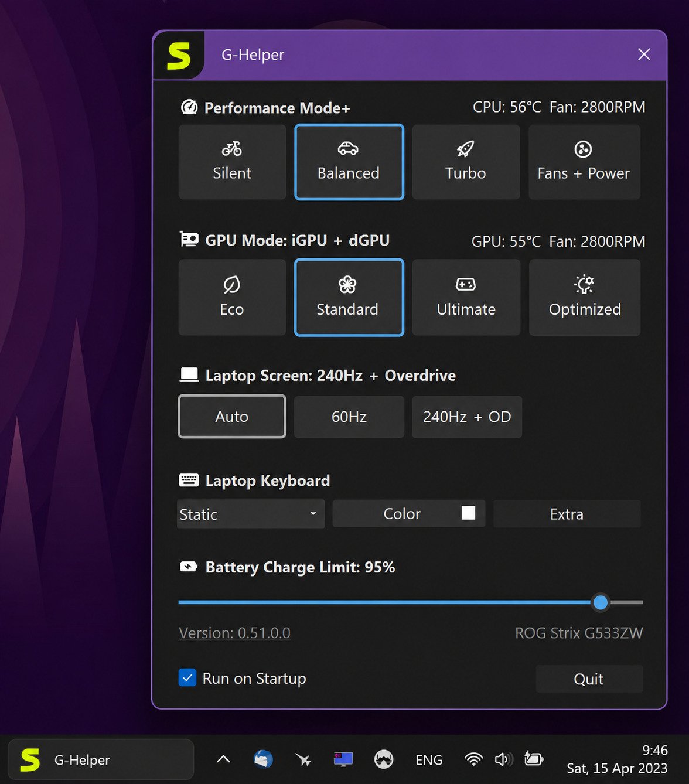Click the CPU: 56°C Fan: 2800RPM reading
Screen dimensions: 689x784
click(x=559, y=107)
